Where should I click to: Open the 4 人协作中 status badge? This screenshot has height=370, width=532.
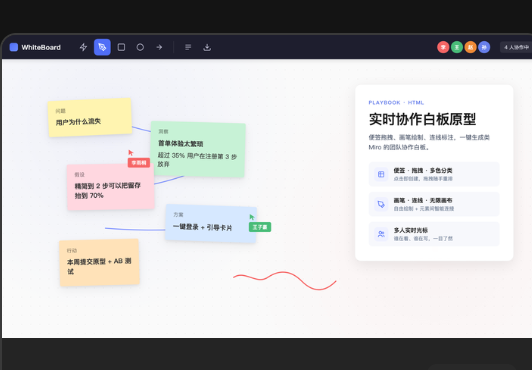click(516, 47)
